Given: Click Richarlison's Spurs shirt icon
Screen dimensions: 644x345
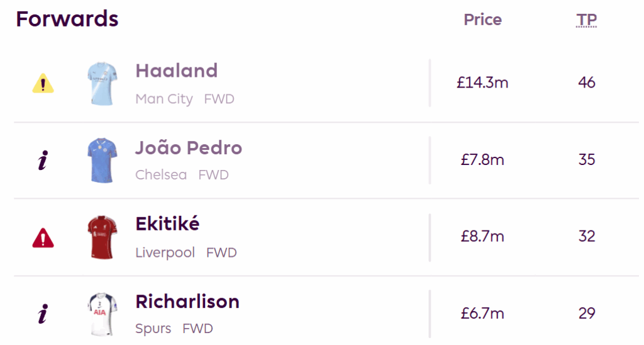Looking at the screenshot, I should click(102, 314).
